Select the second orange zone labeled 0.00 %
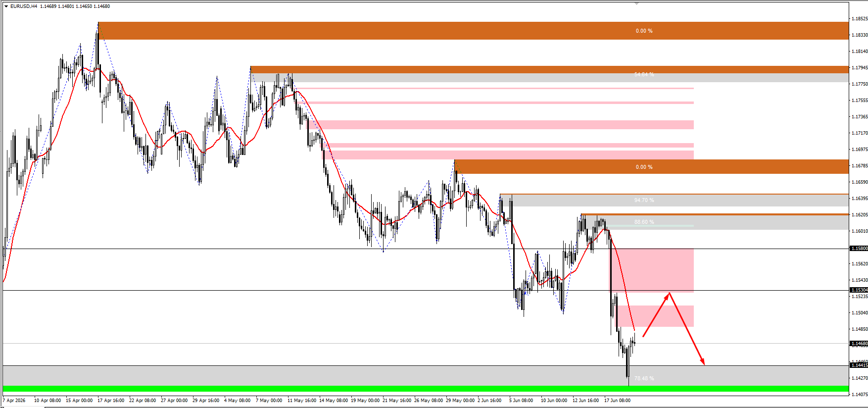This screenshot has height=408, width=868. (x=651, y=167)
